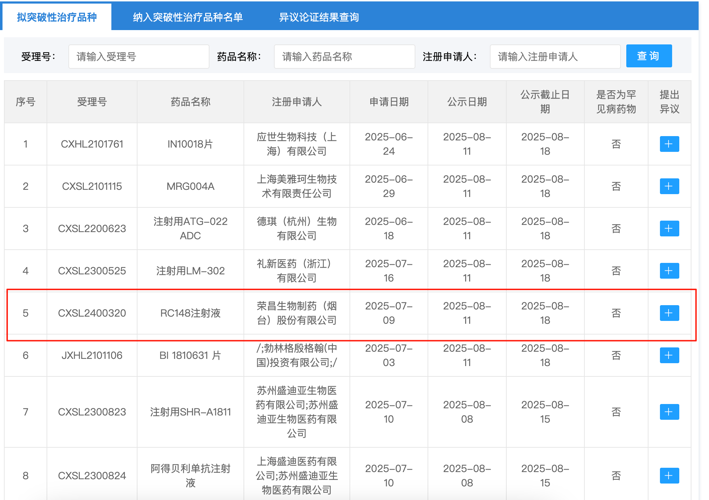
Task: Click the 提出异议 column header
Action: pyautogui.click(x=669, y=102)
